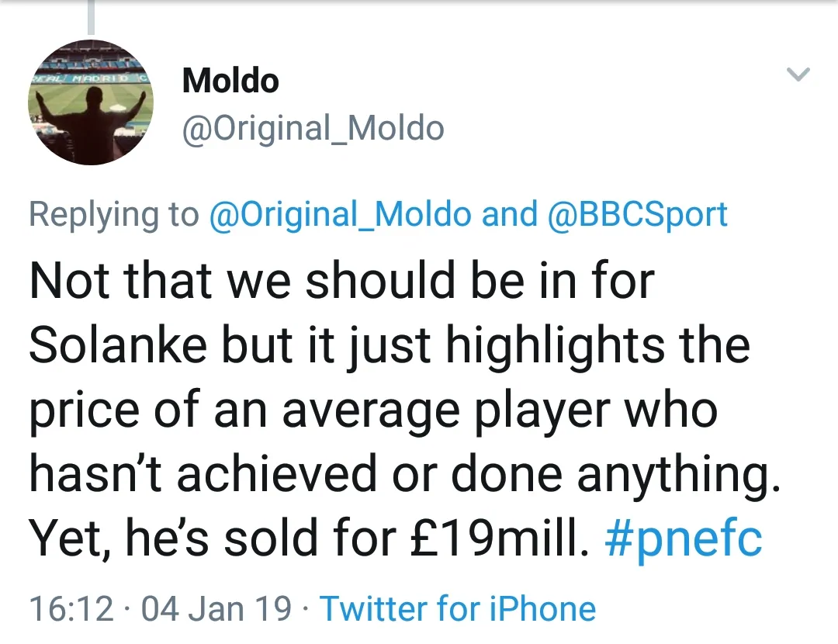Click tweet line 'hasn't achieved or done anything.'
This screenshot has width=838, height=644.
tap(403, 474)
